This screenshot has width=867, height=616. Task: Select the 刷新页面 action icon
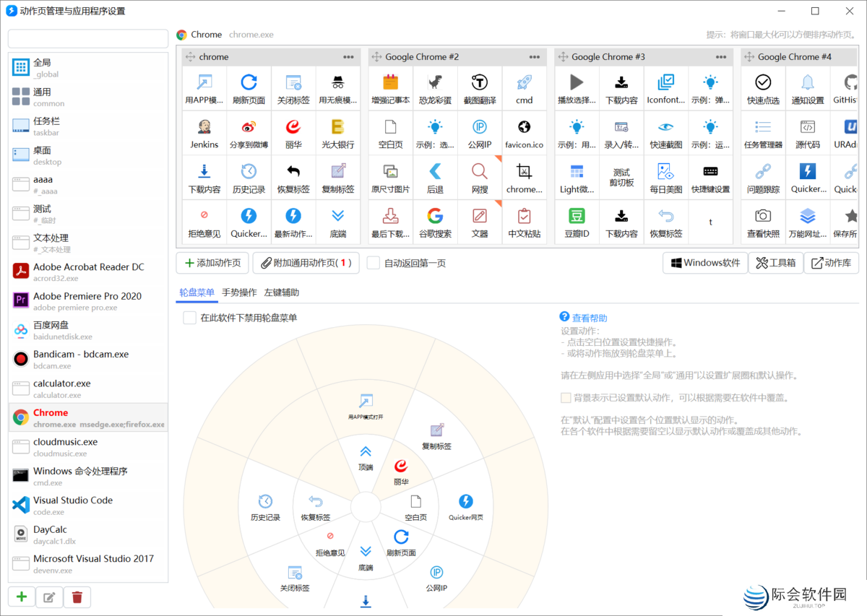click(x=249, y=88)
